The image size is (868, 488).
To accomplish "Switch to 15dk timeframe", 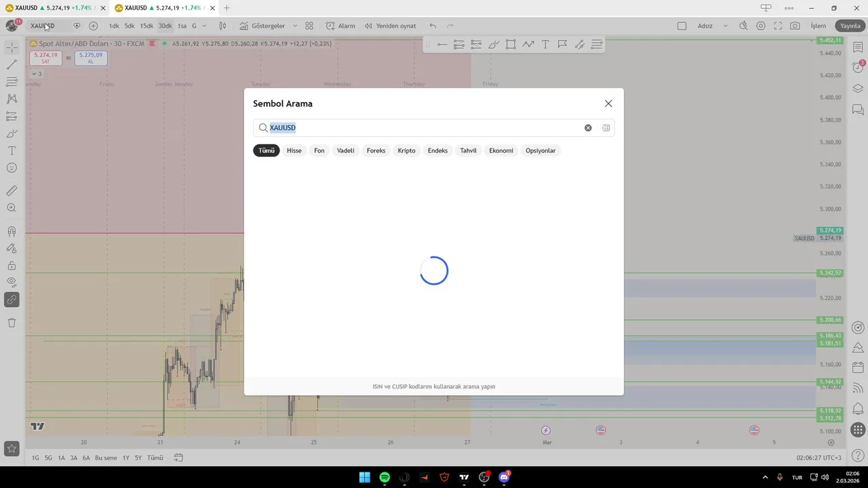I will (x=146, y=26).
